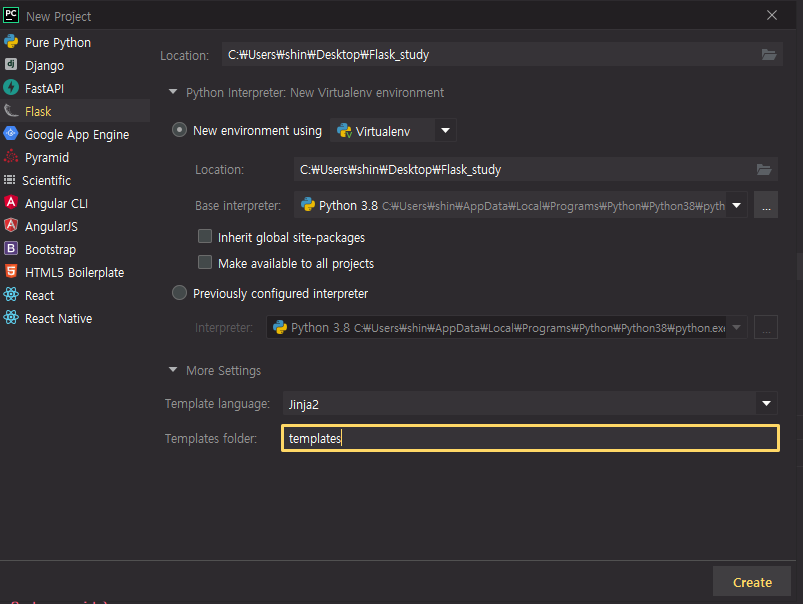Click the Templates folder label

pyautogui.click(x=210, y=439)
